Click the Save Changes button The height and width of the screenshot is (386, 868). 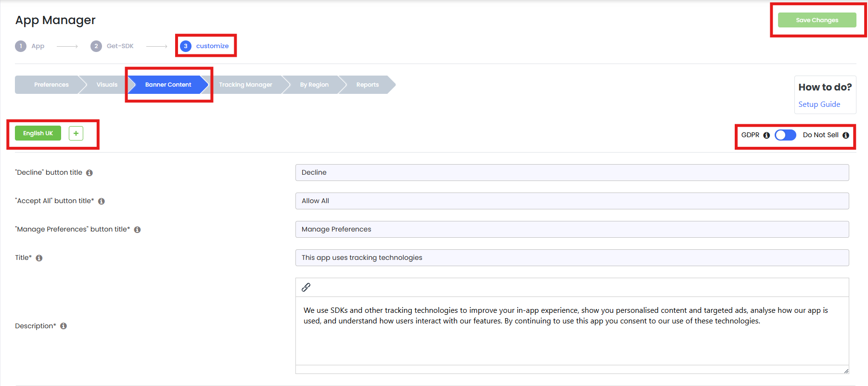pos(817,20)
